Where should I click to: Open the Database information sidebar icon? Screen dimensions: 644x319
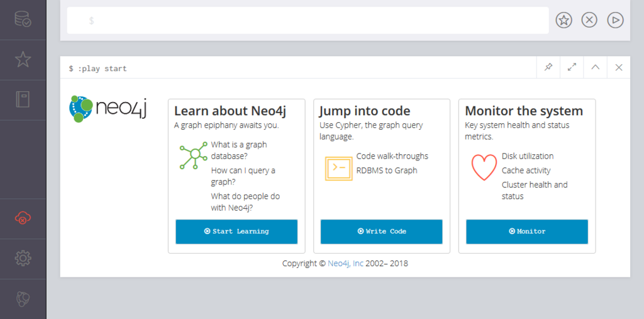click(23, 20)
